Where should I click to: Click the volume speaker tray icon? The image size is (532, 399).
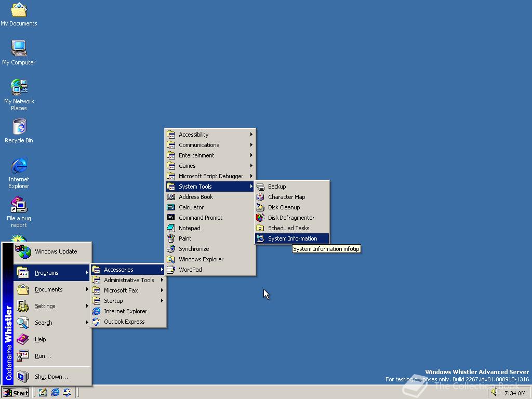pos(495,392)
